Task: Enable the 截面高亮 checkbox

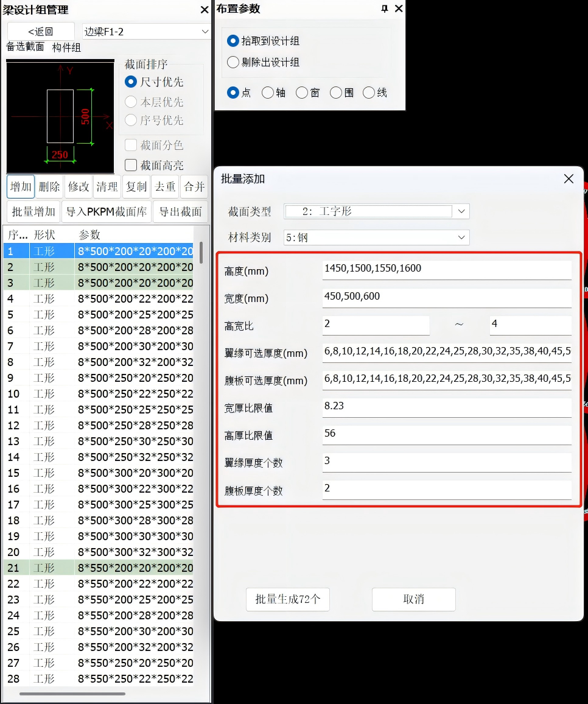Action: [x=131, y=165]
